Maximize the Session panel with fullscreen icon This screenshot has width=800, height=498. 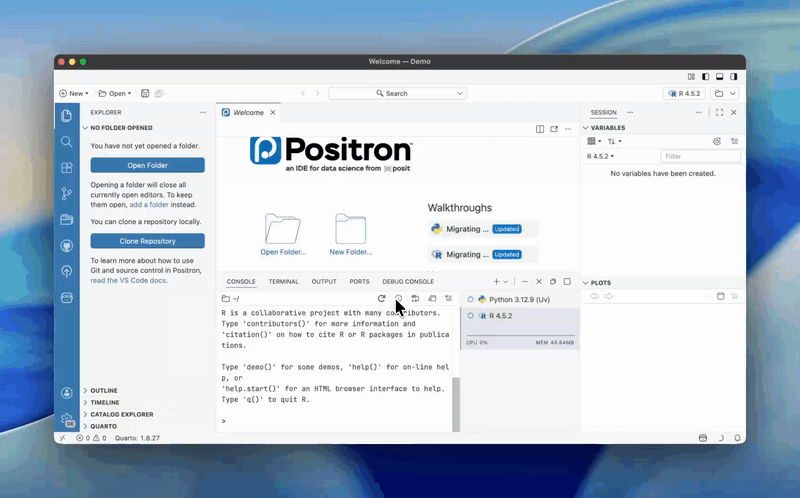(719, 112)
